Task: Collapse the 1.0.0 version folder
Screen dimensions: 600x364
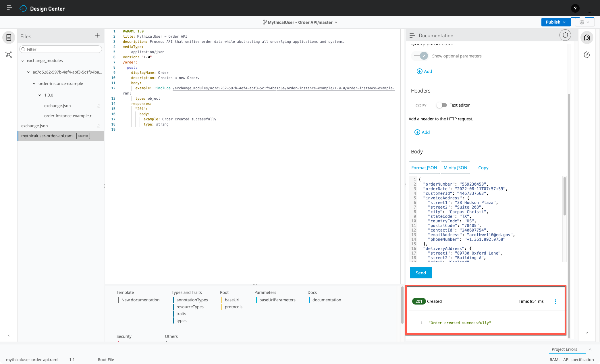Action: tap(40, 95)
